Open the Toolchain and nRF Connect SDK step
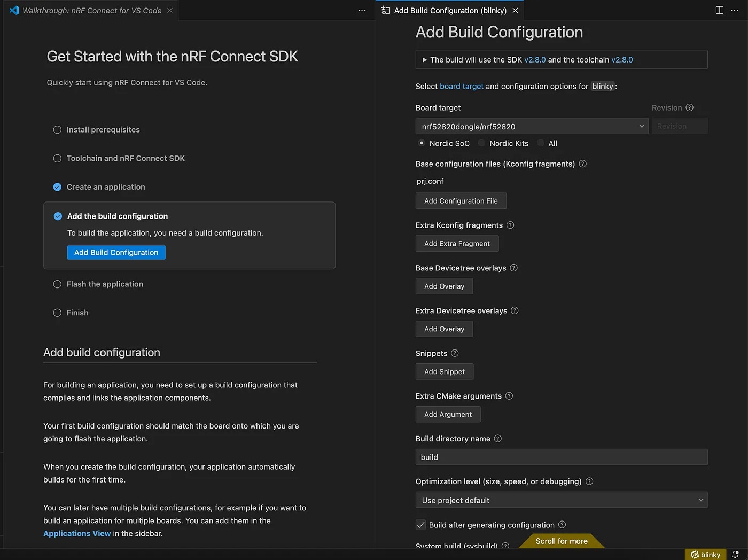This screenshot has height=560, width=748. point(126,158)
